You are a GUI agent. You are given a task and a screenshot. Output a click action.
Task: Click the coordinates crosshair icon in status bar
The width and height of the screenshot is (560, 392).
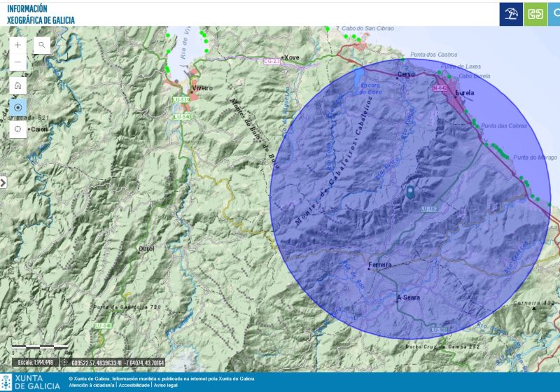[x=65, y=363]
